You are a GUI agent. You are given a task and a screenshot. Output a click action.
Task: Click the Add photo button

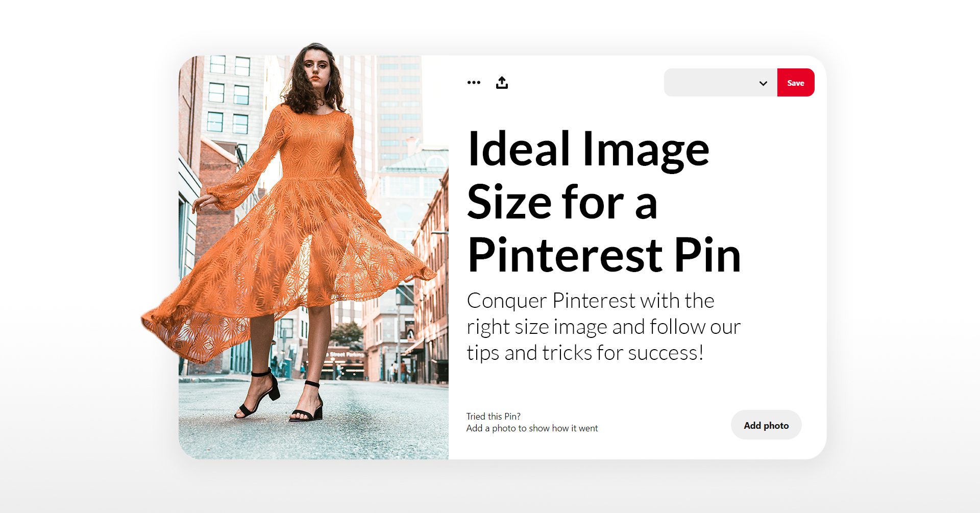[x=766, y=425]
